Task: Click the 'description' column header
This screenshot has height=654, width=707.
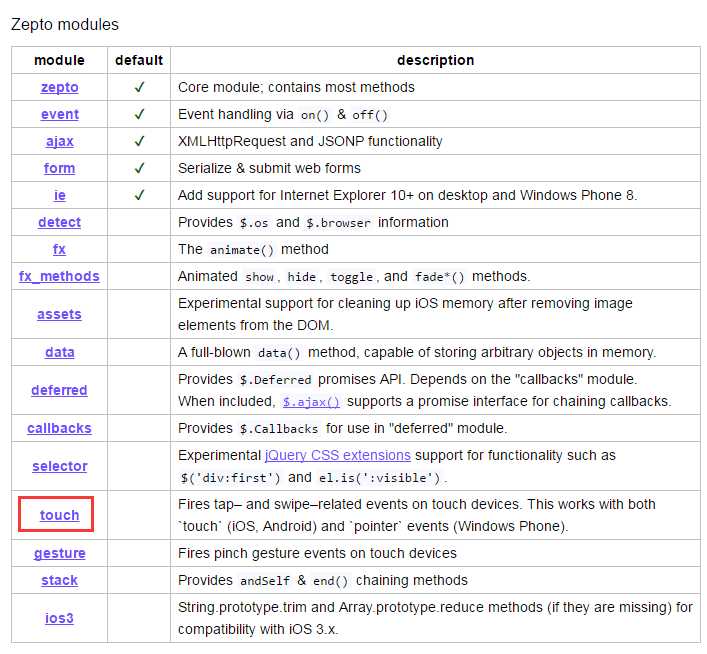Action: tap(436, 60)
